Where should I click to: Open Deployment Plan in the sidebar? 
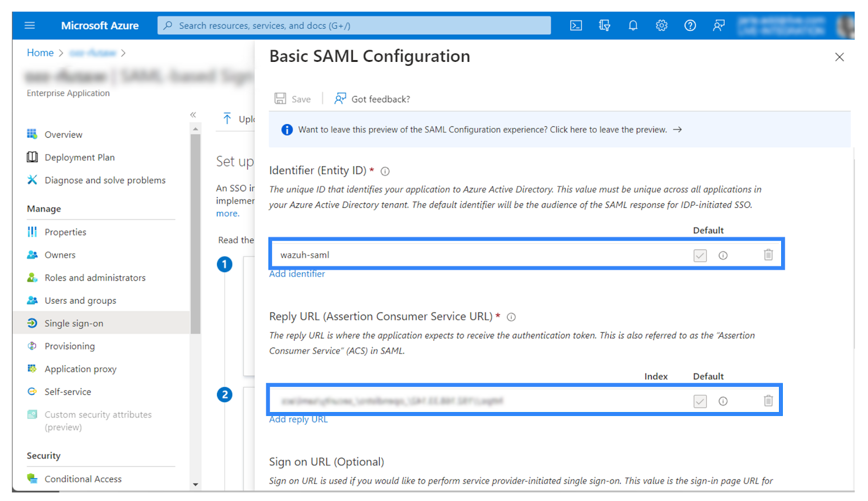[x=80, y=157]
